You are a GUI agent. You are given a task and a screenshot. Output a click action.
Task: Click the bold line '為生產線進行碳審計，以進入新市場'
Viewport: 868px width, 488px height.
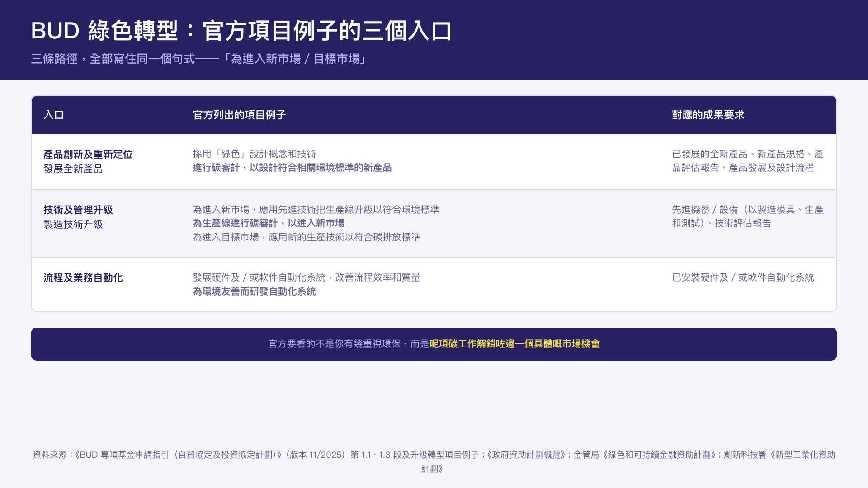click(269, 223)
